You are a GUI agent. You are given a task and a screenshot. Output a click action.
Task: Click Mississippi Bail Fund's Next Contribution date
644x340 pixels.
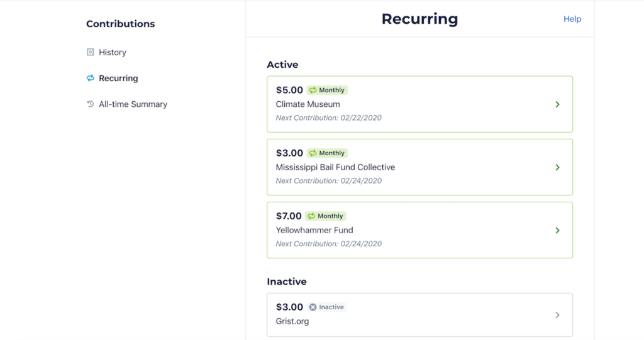(328, 180)
